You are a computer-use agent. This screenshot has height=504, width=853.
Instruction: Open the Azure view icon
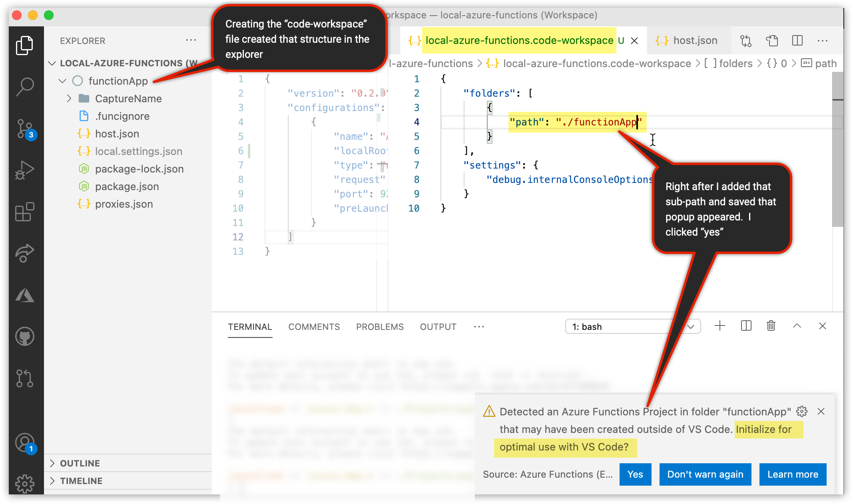25,296
